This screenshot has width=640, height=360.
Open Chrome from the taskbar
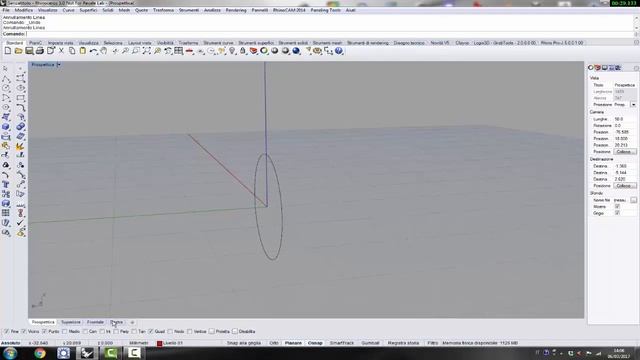40,353
